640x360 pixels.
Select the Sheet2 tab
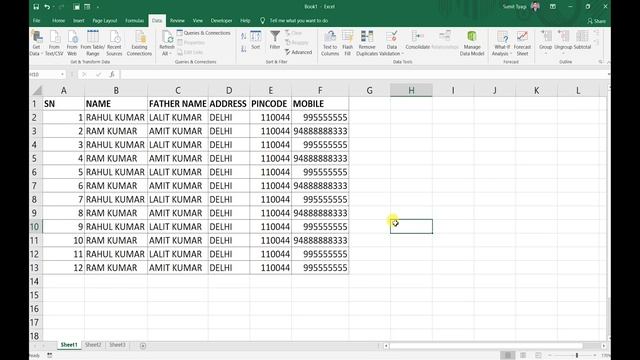93,345
